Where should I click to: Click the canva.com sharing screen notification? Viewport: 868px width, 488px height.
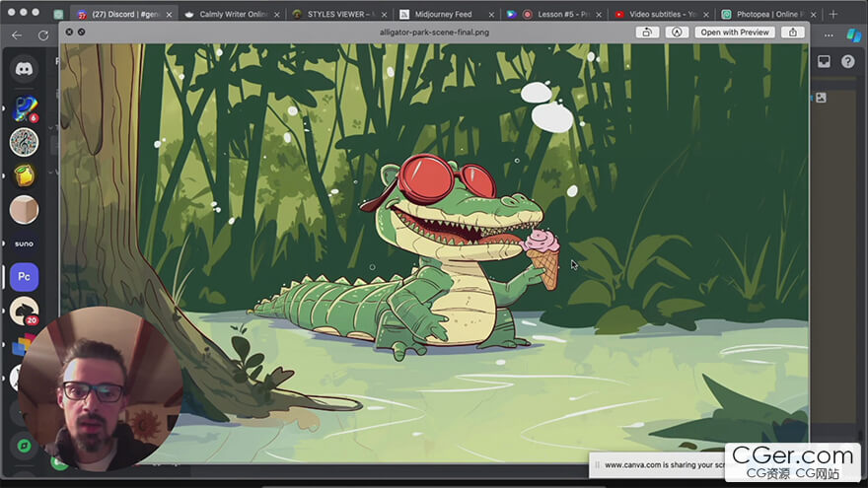point(658,464)
